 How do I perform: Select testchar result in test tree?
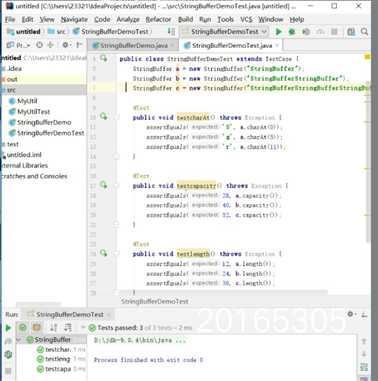coord(58,349)
